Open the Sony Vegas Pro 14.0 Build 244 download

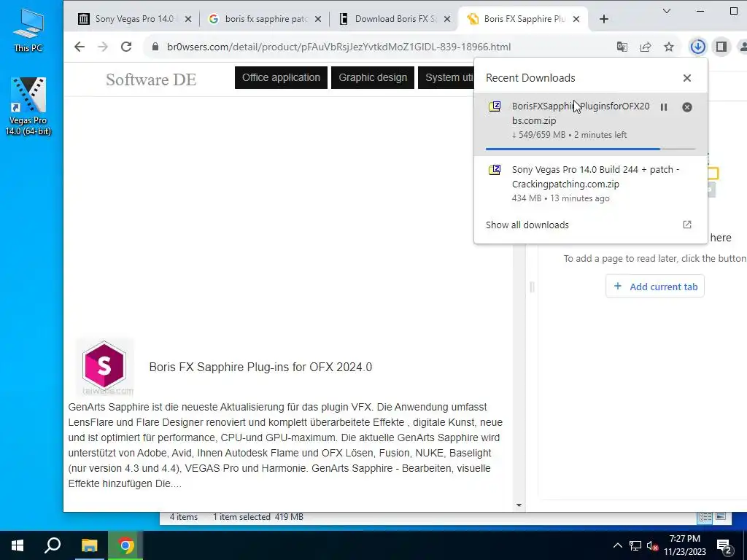(x=590, y=183)
